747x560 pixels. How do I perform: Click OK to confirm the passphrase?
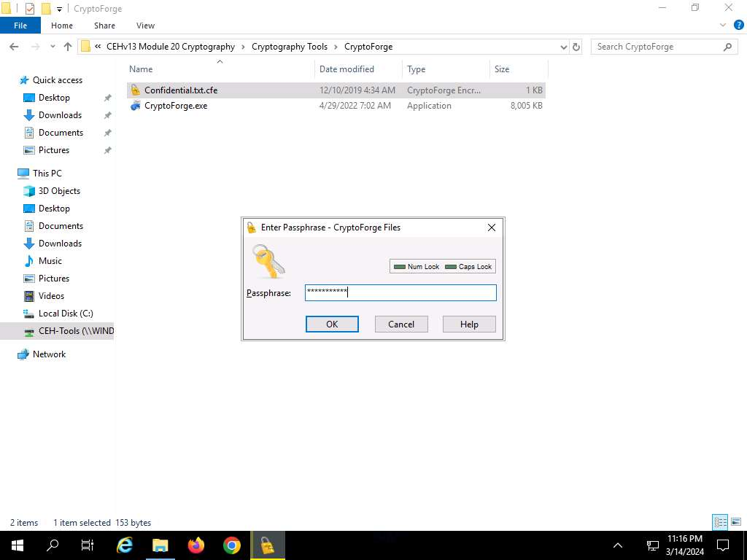click(x=332, y=324)
